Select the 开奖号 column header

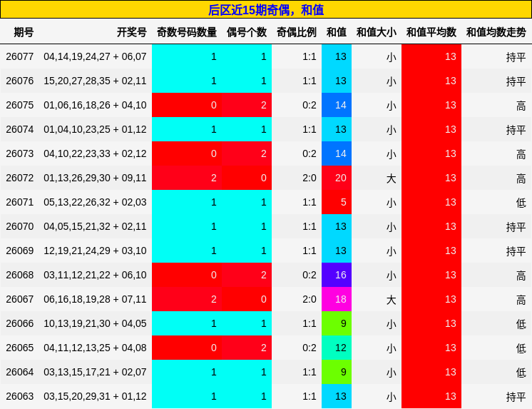click(x=132, y=32)
